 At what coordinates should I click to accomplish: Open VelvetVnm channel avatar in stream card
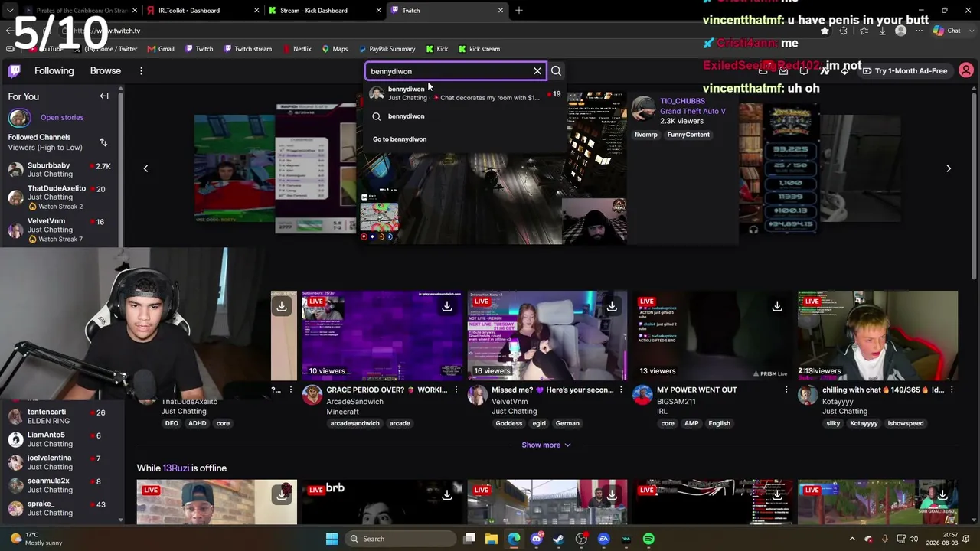478,395
